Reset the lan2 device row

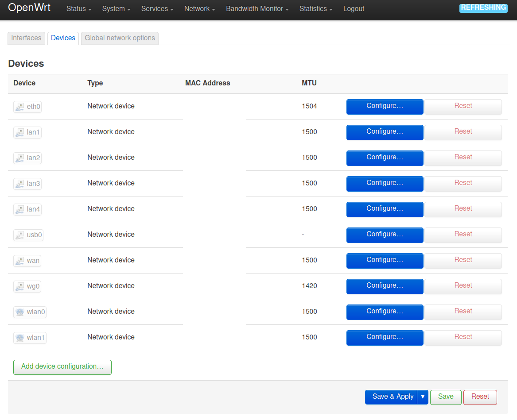463,158
